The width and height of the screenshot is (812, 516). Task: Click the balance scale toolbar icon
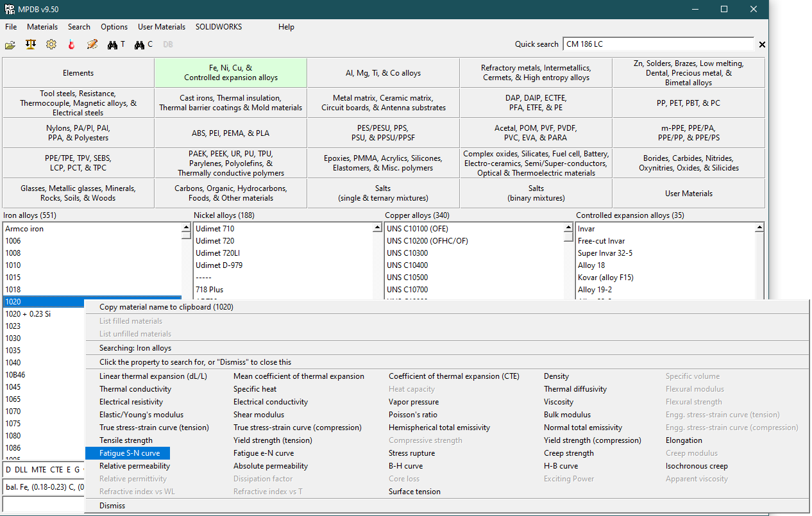30,45
